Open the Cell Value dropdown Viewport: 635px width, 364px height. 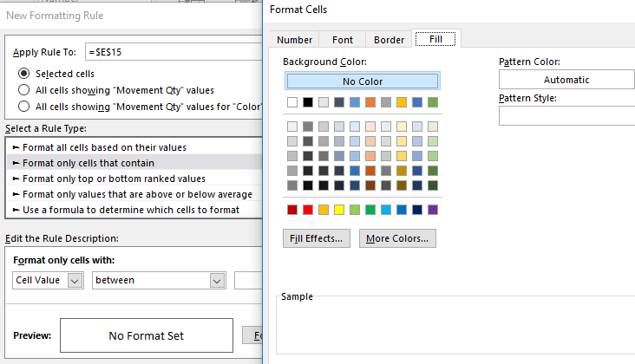click(49, 280)
